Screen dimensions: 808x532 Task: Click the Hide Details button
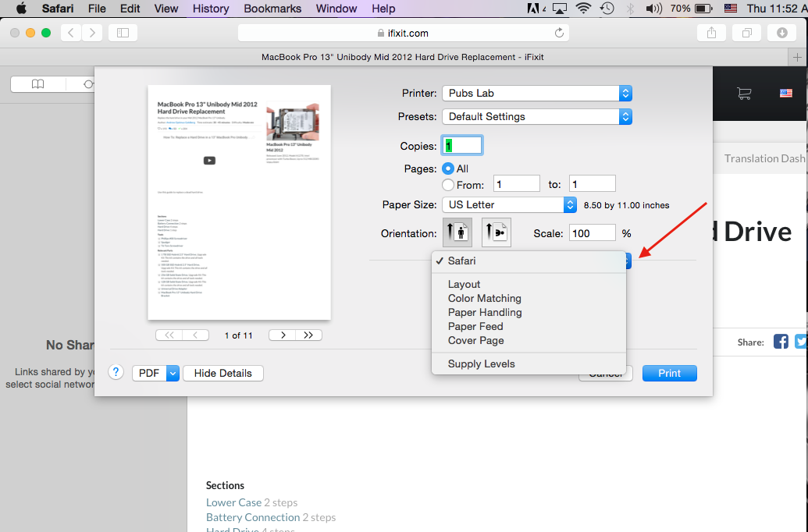click(223, 374)
